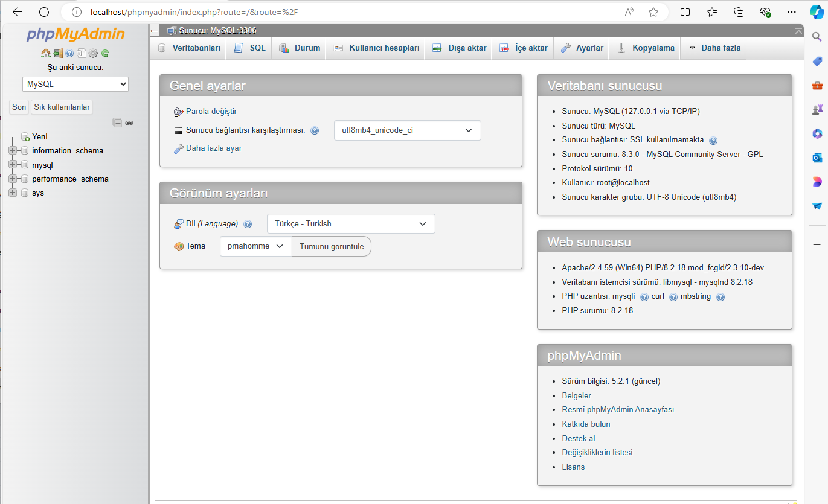
Task: Expand the information_schema database node
Action: [13, 151]
